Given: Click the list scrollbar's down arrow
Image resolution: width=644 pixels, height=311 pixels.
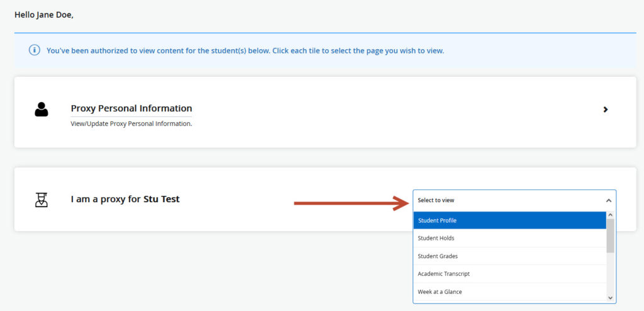Looking at the screenshot, I should point(610,298).
